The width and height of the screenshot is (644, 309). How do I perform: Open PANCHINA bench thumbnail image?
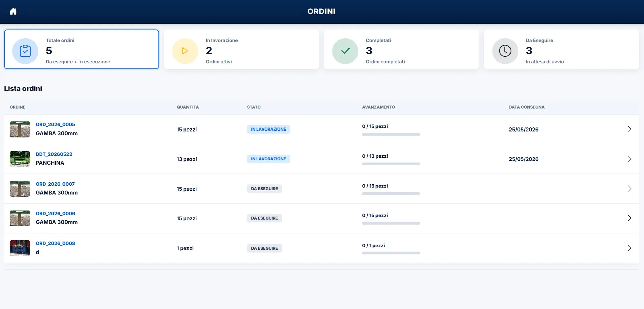point(20,159)
